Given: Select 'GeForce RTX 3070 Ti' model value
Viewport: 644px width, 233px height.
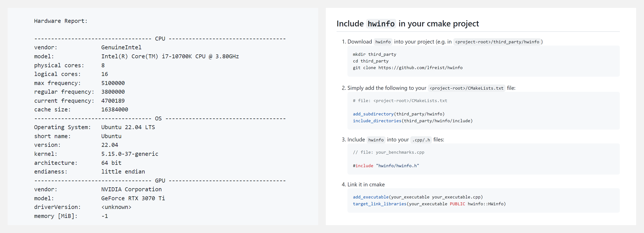Looking at the screenshot, I should (133, 198).
